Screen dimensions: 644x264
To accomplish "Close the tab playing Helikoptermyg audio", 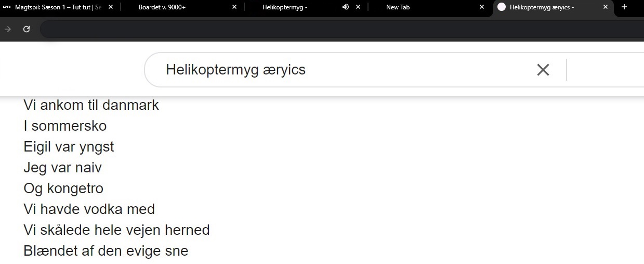I will [x=358, y=7].
